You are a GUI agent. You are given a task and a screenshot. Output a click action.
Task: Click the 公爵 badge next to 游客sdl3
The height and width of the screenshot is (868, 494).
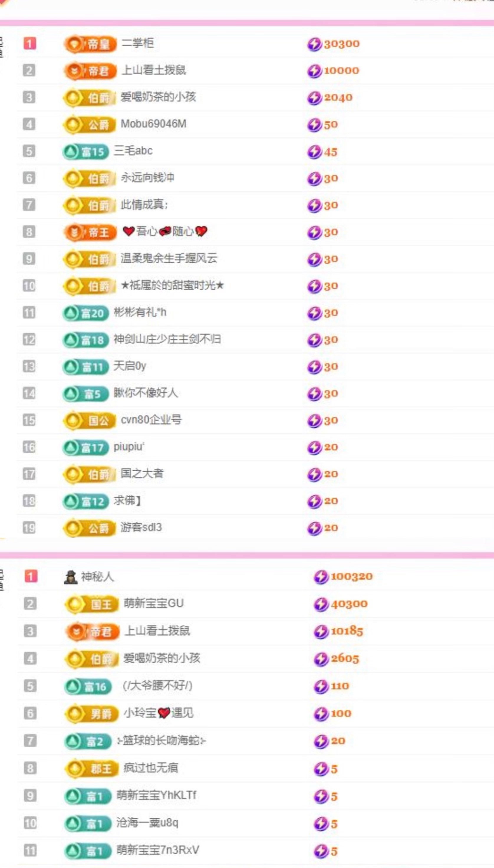tap(89, 528)
